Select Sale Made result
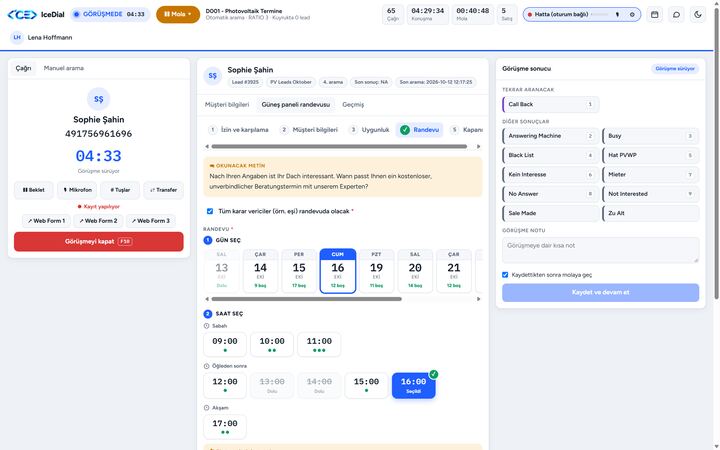The image size is (720, 450). point(551,213)
